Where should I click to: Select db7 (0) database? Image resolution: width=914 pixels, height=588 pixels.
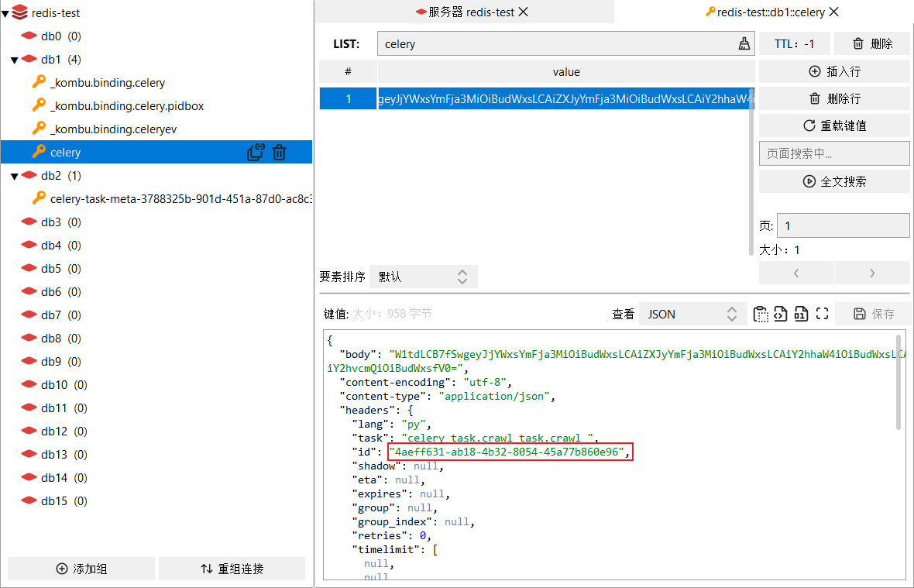pyautogui.click(x=61, y=315)
